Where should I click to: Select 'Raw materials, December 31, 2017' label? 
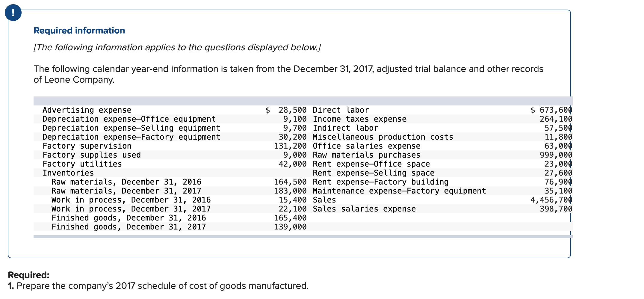pyautogui.click(x=126, y=191)
